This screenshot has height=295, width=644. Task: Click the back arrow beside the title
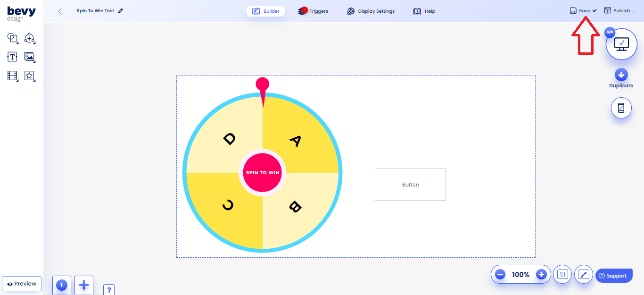(x=60, y=10)
